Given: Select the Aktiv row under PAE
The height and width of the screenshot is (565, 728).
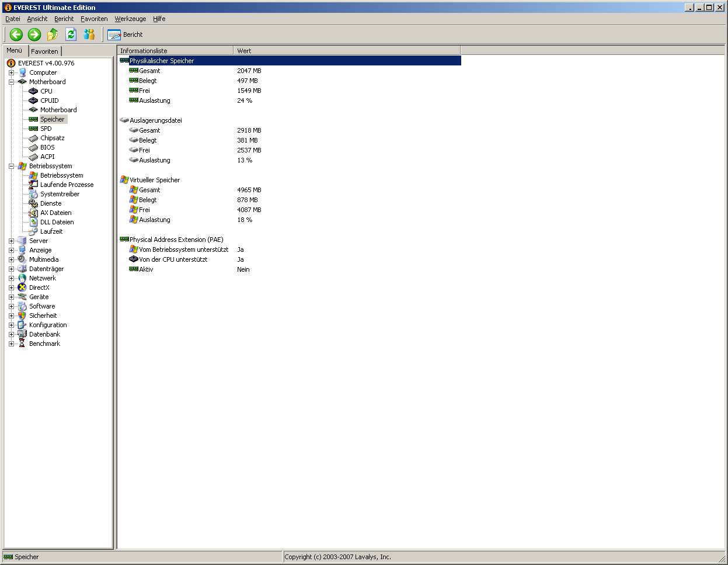Looking at the screenshot, I should (146, 269).
